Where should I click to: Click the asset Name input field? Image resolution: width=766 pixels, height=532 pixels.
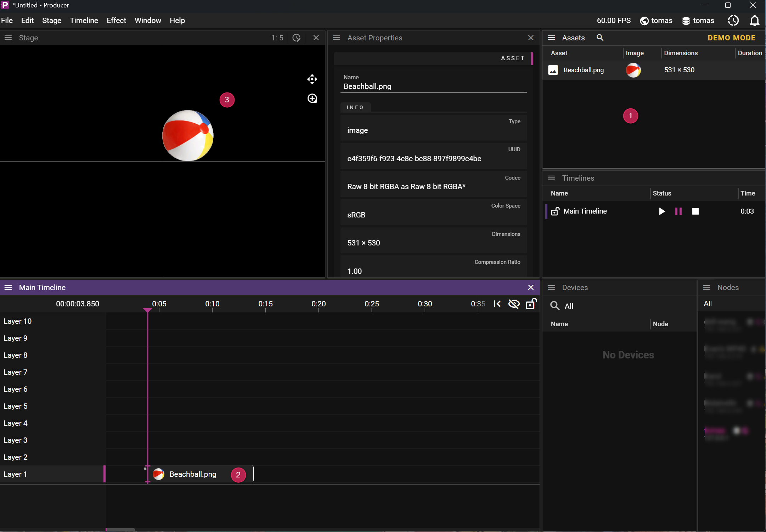click(433, 86)
